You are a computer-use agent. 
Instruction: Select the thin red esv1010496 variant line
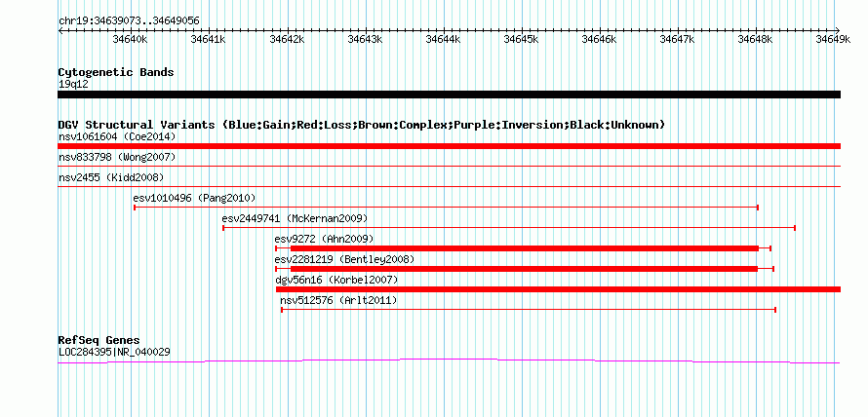point(446,208)
